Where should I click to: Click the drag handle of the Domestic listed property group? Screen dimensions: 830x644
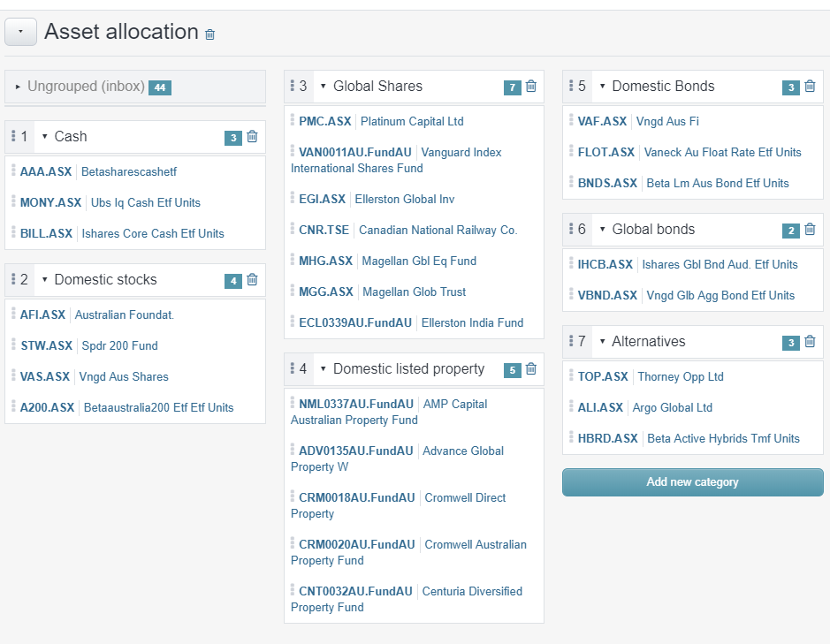coord(294,368)
